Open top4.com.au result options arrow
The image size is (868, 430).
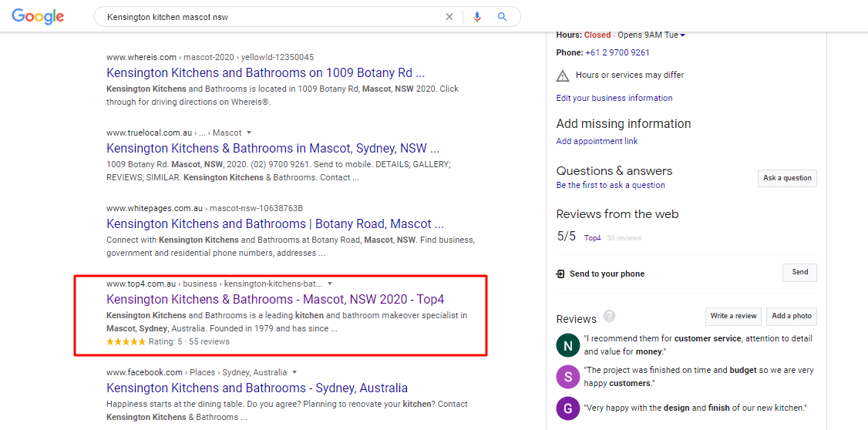point(331,284)
